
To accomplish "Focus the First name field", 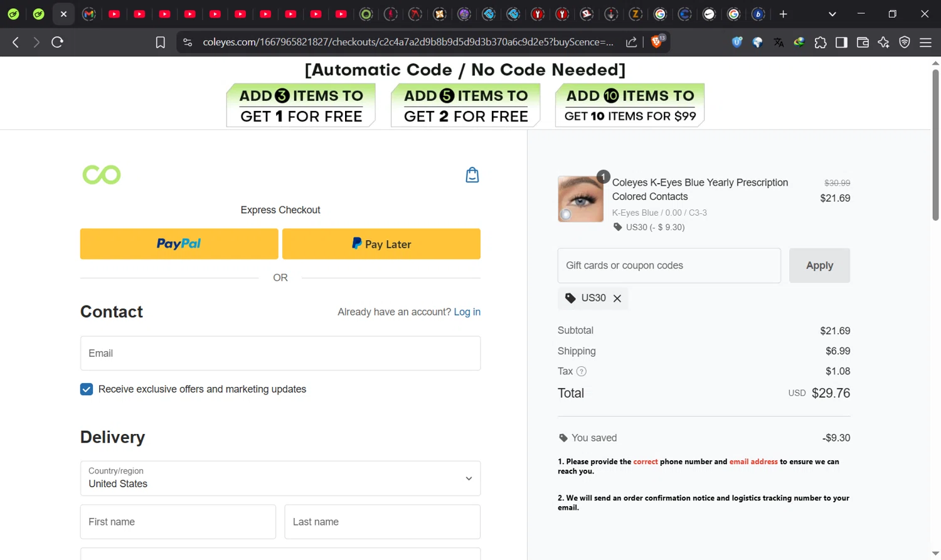I will [178, 522].
